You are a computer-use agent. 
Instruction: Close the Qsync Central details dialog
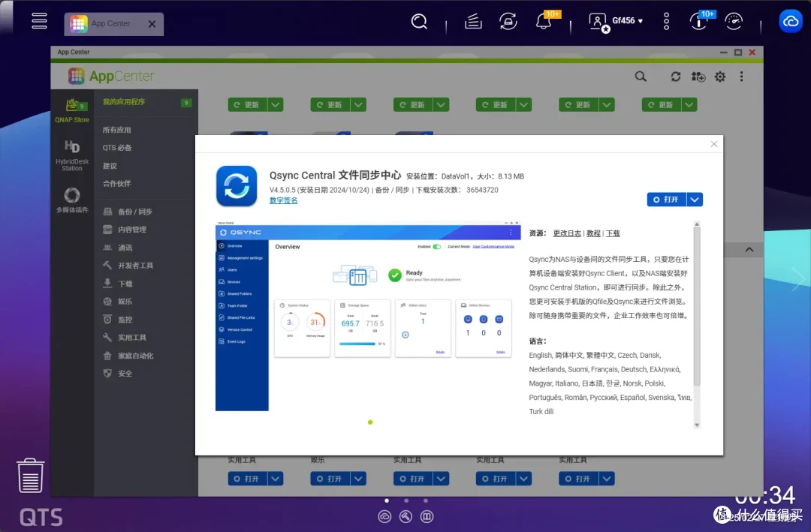[714, 144]
